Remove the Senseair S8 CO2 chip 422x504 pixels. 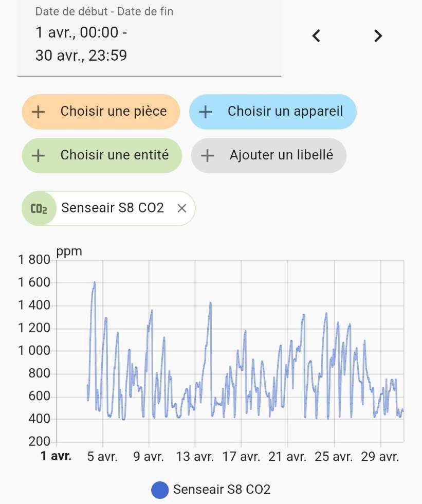click(181, 208)
